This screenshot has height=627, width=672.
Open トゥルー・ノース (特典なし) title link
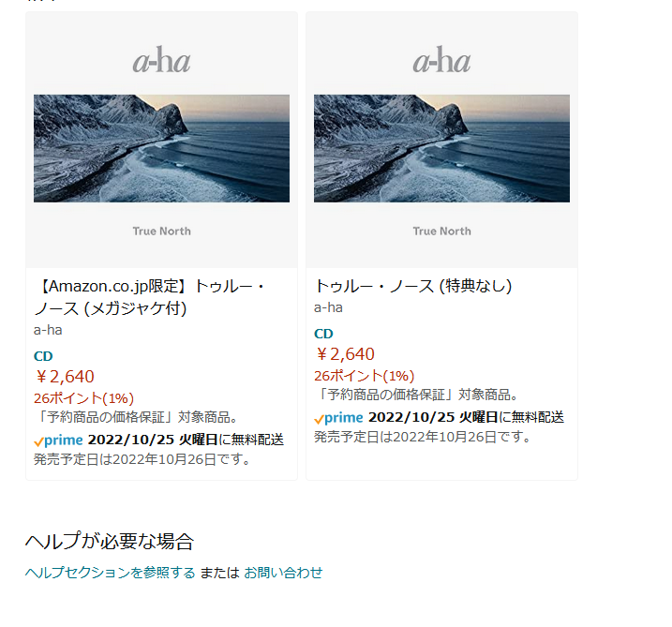click(413, 286)
